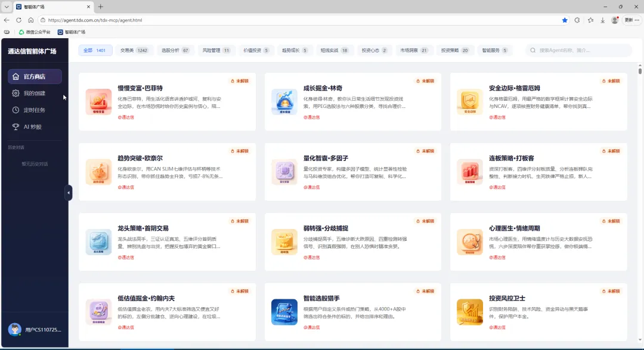The image size is (644, 350).
Task: Select the 市场洞察 21 category tab
Action: (414, 50)
